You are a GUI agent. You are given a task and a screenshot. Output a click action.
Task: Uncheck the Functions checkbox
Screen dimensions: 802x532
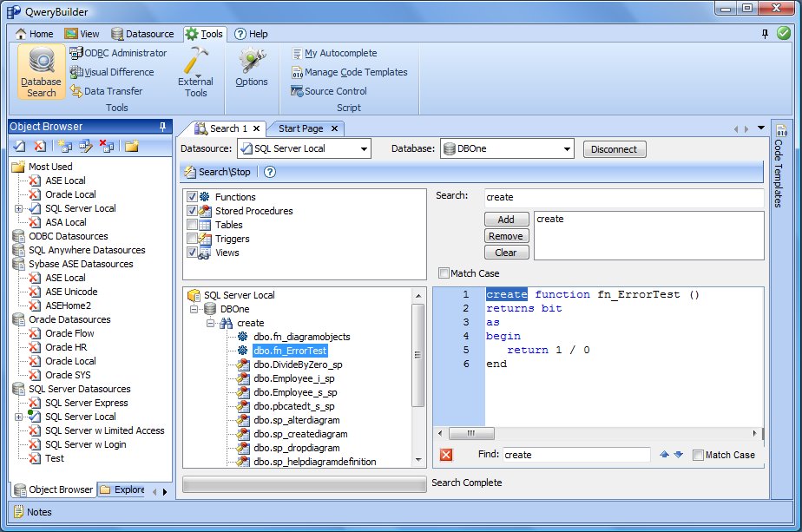pyautogui.click(x=193, y=196)
